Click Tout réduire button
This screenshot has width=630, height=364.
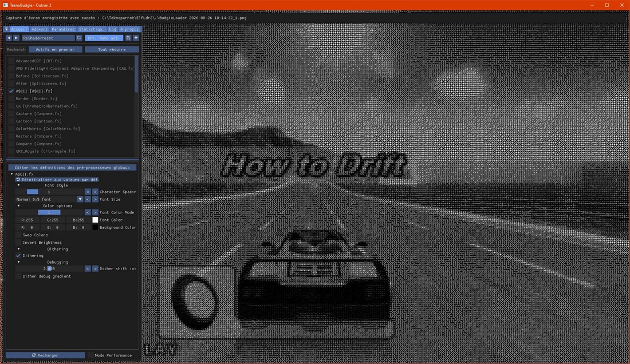(112, 49)
